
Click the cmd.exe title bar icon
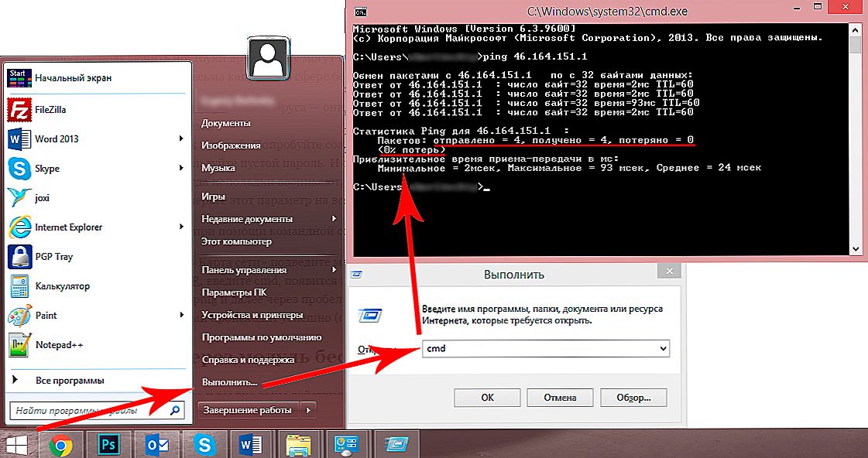[x=360, y=11]
